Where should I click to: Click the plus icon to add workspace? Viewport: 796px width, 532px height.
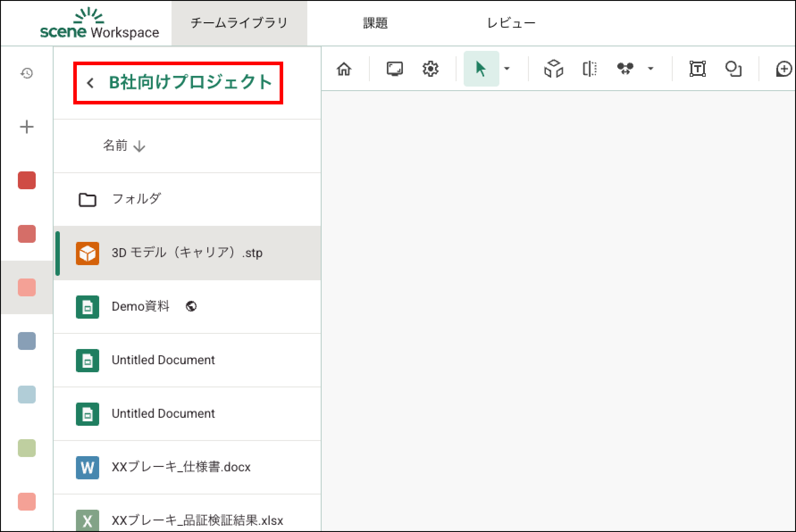click(27, 127)
